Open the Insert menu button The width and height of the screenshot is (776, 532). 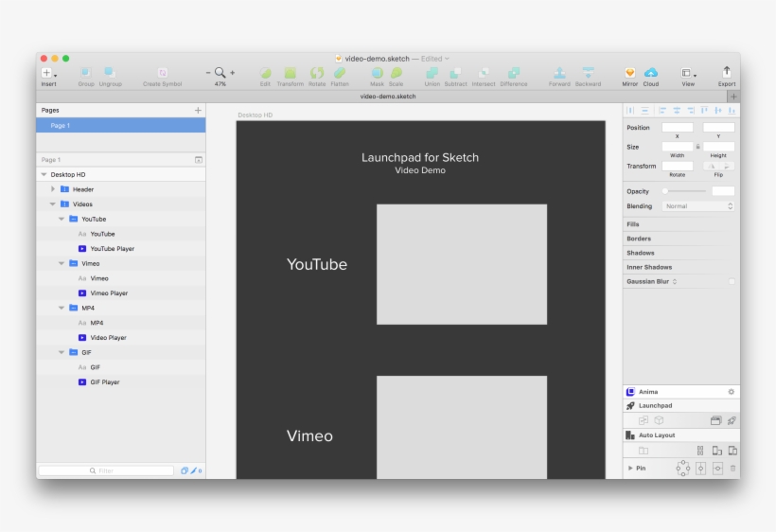point(48,73)
